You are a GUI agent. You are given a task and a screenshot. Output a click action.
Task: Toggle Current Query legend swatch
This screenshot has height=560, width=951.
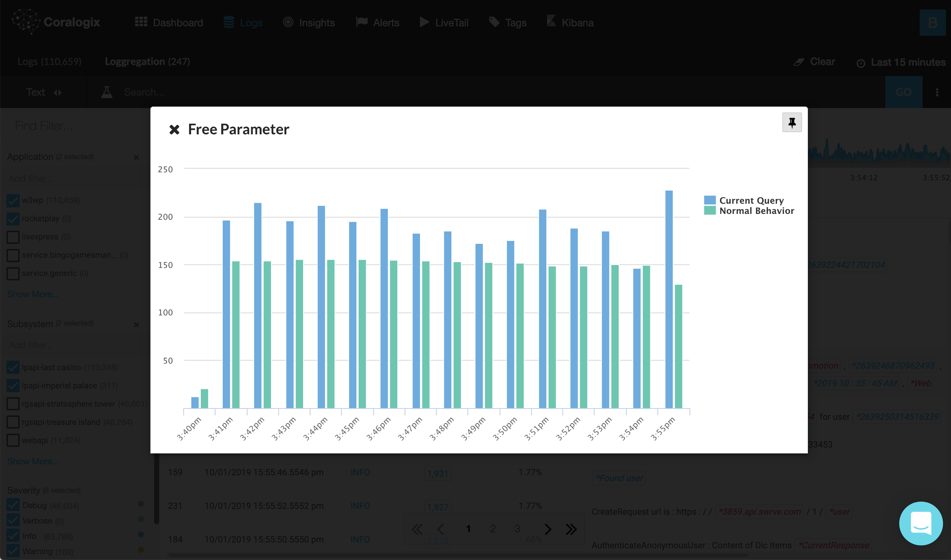click(710, 200)
